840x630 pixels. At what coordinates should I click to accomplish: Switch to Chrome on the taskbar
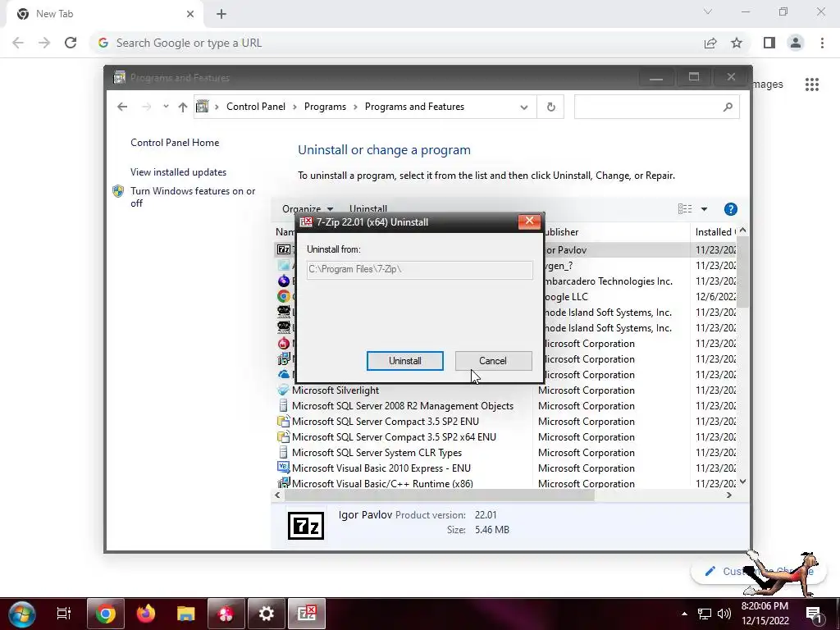106,614
